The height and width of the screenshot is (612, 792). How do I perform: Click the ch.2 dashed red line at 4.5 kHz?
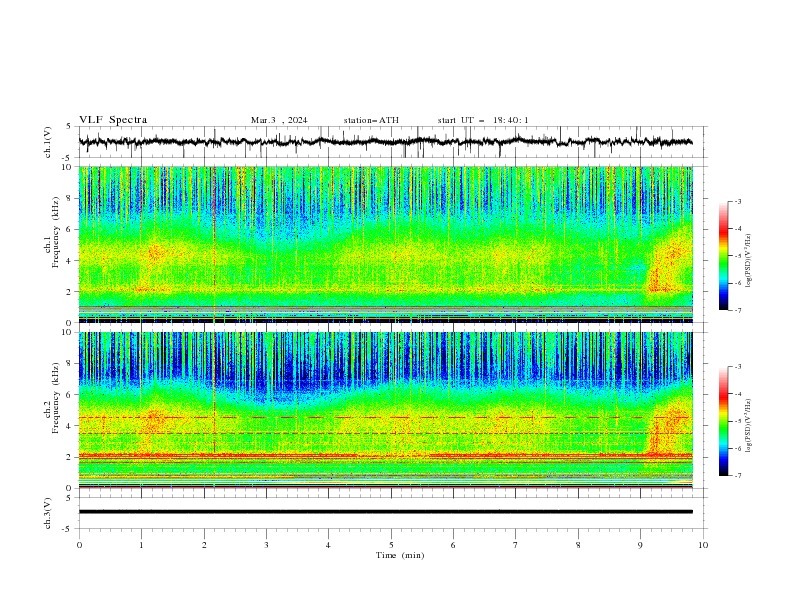click(385, 418)
